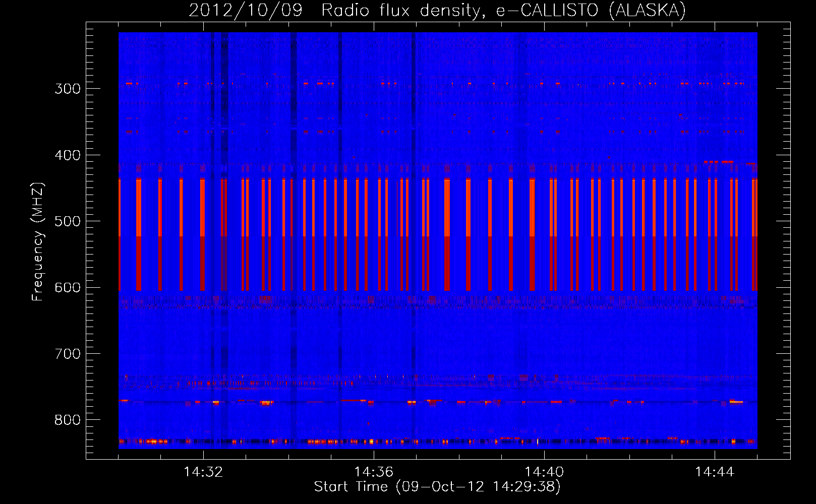Click the 700 frequency tick label
This screenshot has height=504, width=816.
68,354
